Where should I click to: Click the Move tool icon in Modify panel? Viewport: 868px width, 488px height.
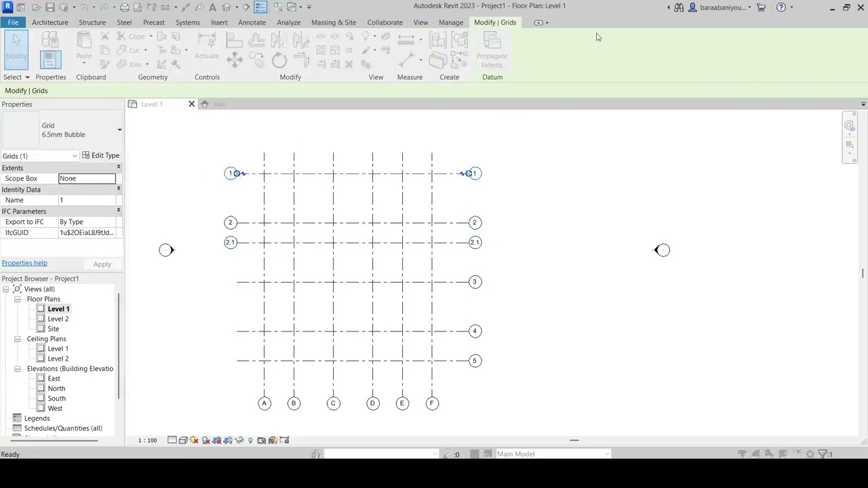click(x=235, y=60)
